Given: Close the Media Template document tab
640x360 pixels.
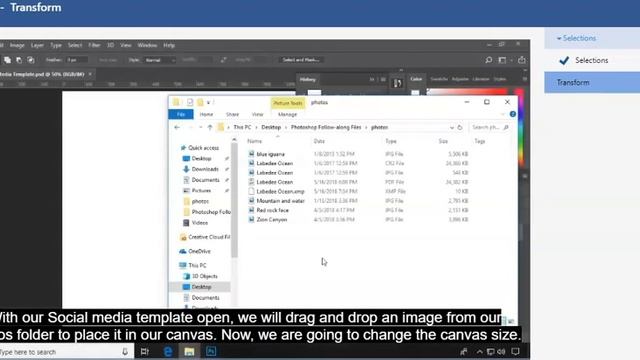Looking at the screenshot, I should (90, 74).
